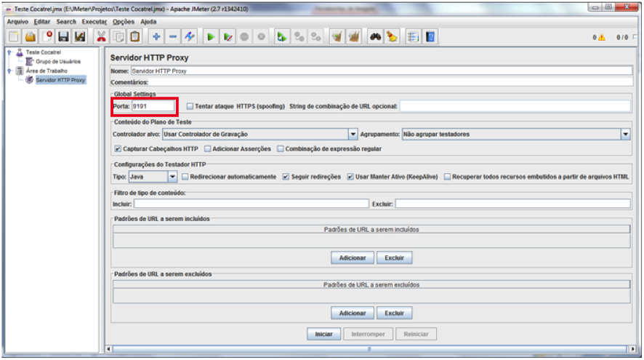Click Excluir under URL patterns to include

[394, 257]
